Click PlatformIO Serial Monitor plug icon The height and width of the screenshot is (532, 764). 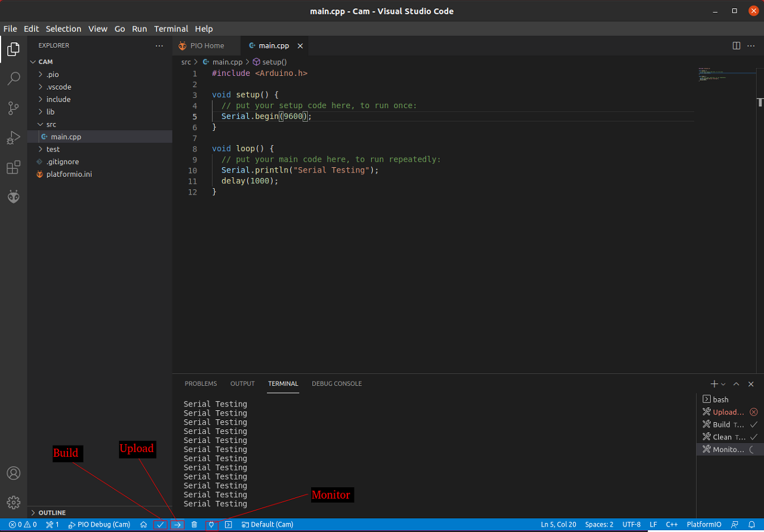point(211,525)
